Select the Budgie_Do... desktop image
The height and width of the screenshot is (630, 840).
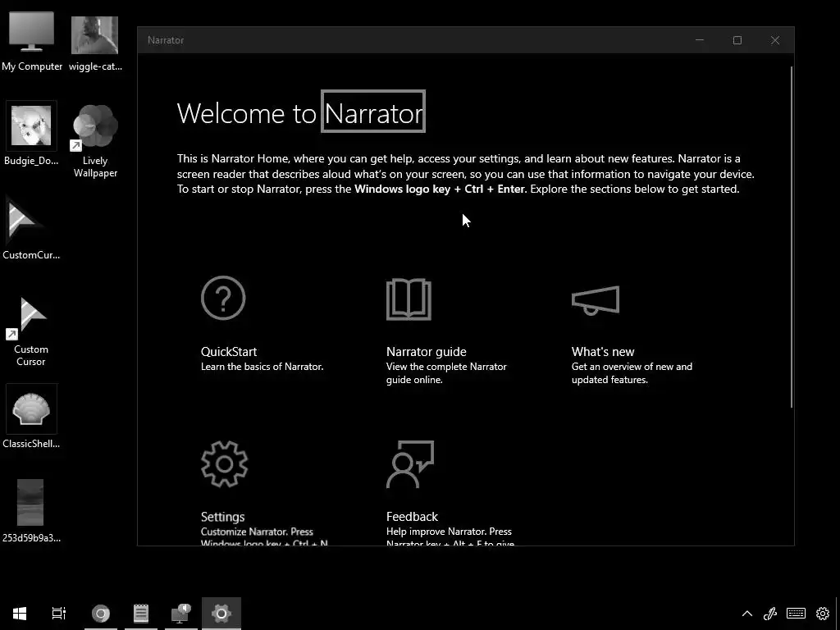[x=31, y=134]
